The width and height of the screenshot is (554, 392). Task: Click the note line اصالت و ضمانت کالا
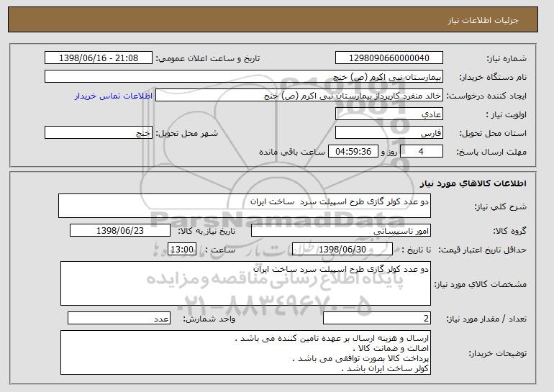point(391,349)
